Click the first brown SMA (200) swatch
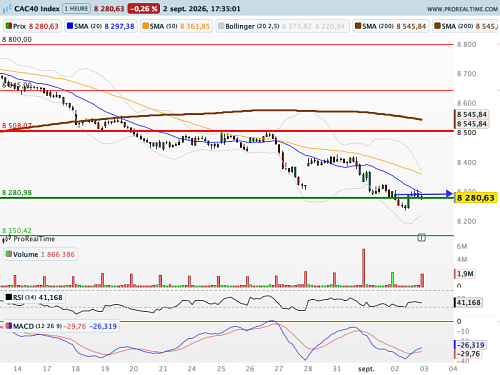Viewport: 500px width, 375px height. click(358, 26)
